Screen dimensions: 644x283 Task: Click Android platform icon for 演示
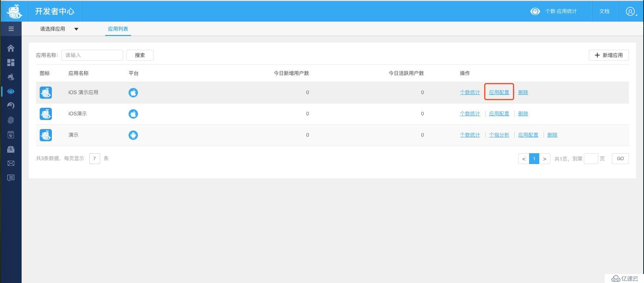133,135
